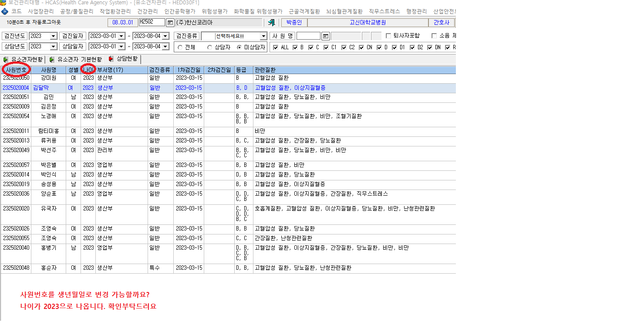Image resolution: width=644 pixels, height=329 pixels.
Task: Open the 건강관리 menu
Action: 147,11
